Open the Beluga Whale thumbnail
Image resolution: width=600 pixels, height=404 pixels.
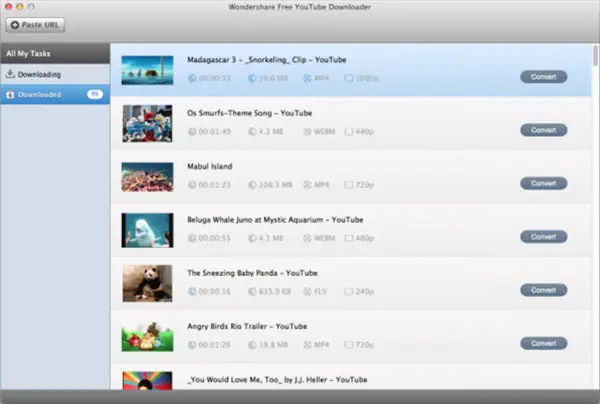(147, 230)
